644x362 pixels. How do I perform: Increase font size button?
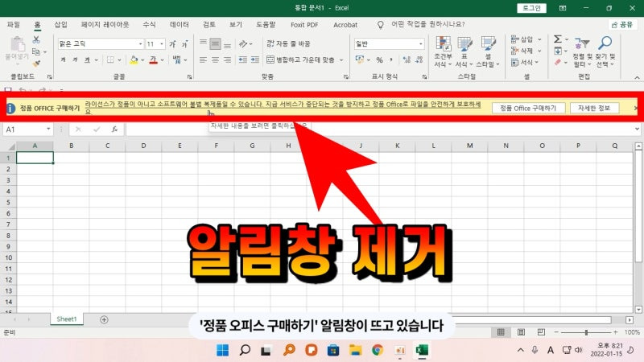click(173, 43)
